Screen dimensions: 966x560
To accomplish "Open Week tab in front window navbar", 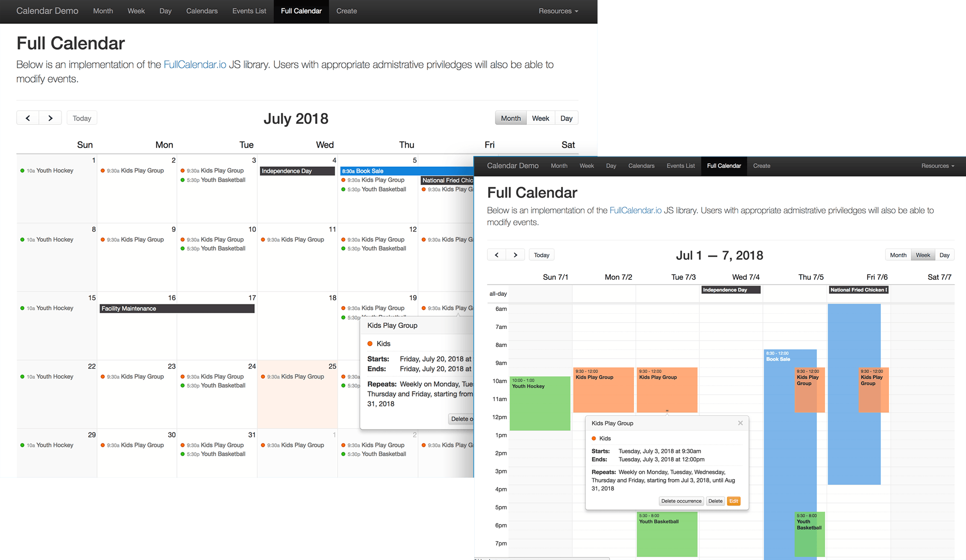I will tap(586, 166).
